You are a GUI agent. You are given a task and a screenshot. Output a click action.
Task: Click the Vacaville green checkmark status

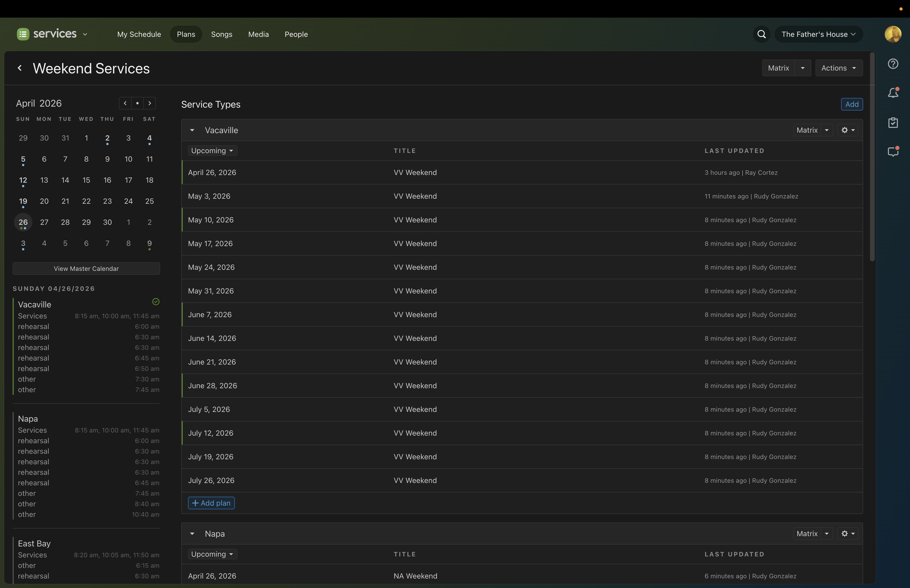156,302
